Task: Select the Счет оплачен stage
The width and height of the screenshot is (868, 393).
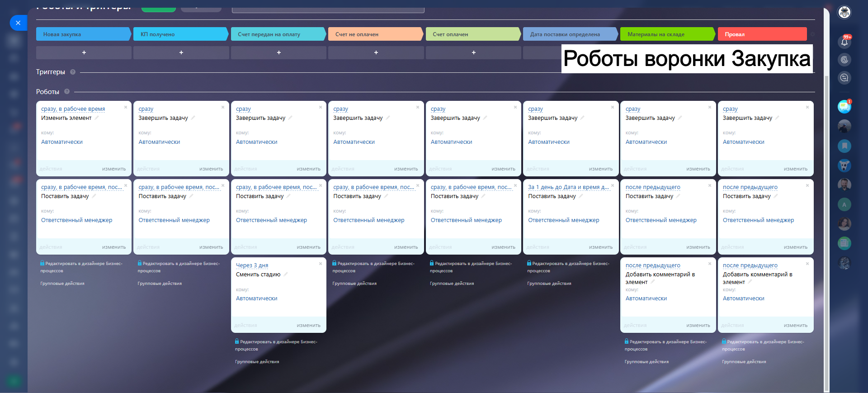Action: [x=473, y=34]
